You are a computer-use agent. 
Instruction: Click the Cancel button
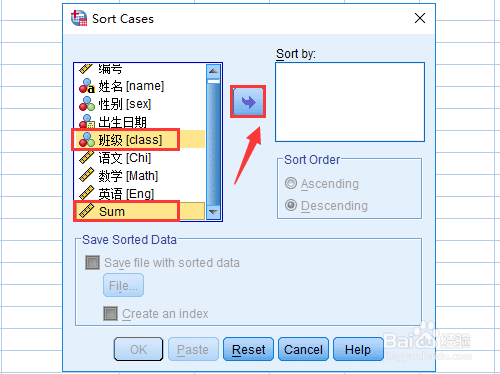point(303,349)
